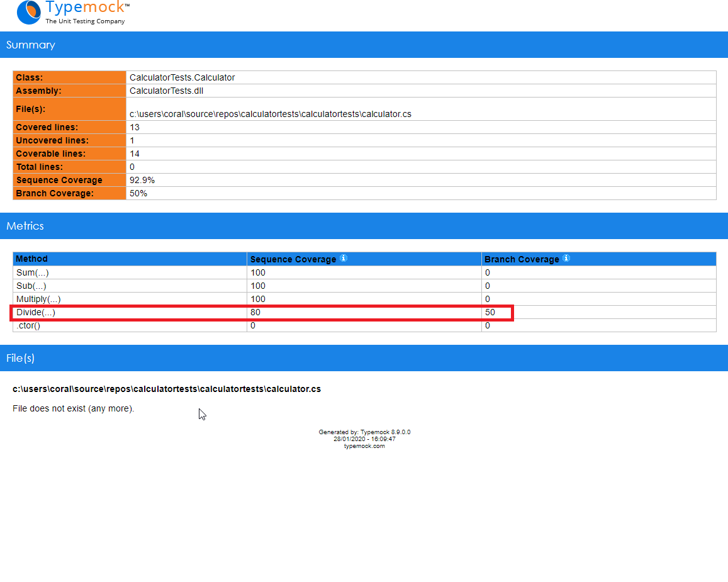
Task: Click 'Generated by: Typemock 8.9.0.0' text
Action: coord(364,432)
